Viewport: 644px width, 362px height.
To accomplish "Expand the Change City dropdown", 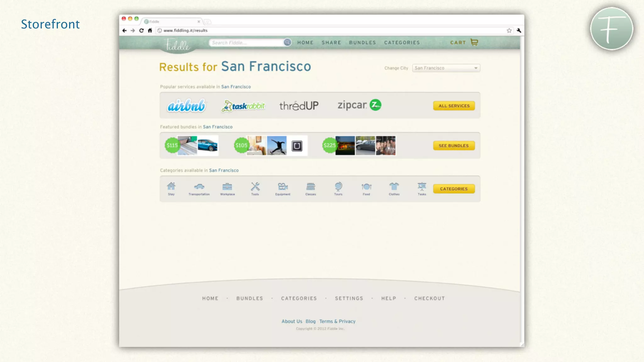I will point(446,68).
